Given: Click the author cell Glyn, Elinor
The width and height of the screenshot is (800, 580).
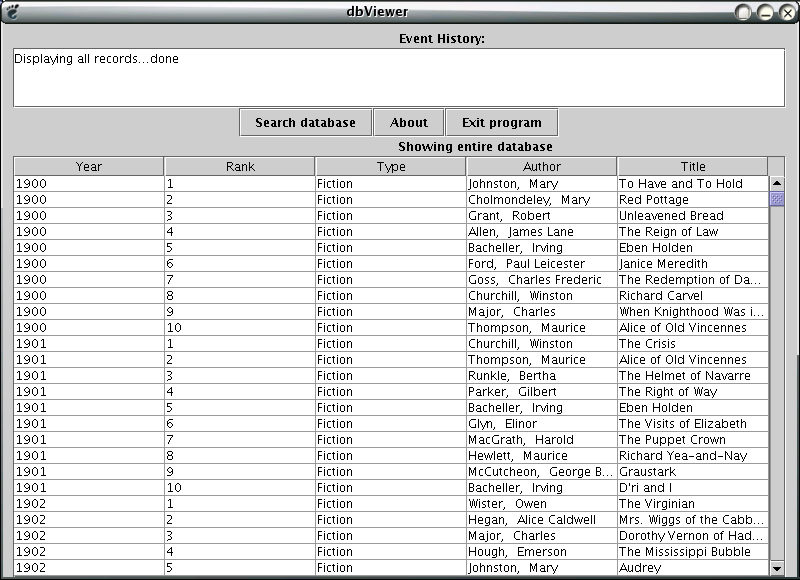Looking at the screenshot, I should pyautogui.click(x=541, y=424).
